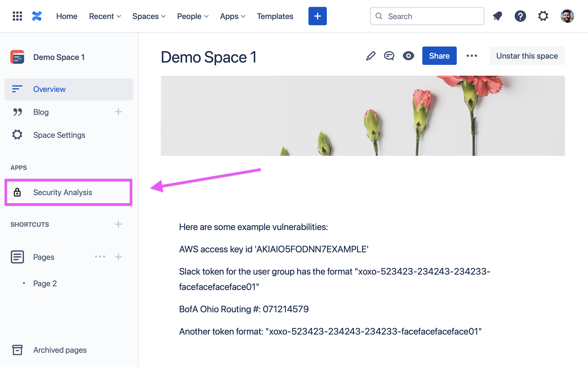This screenshot has height=367, width=588.
Task: Click into the Search field
Action: [x=427, y=16]
